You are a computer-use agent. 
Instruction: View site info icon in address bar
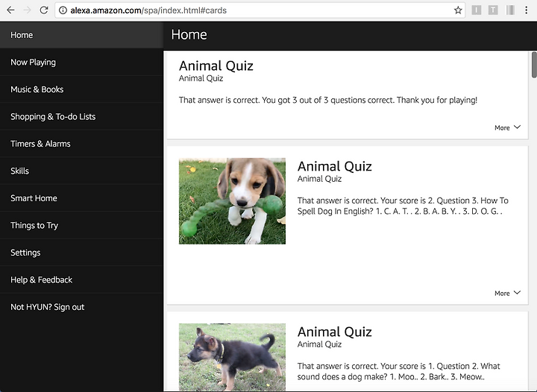(x=63, y=10)
